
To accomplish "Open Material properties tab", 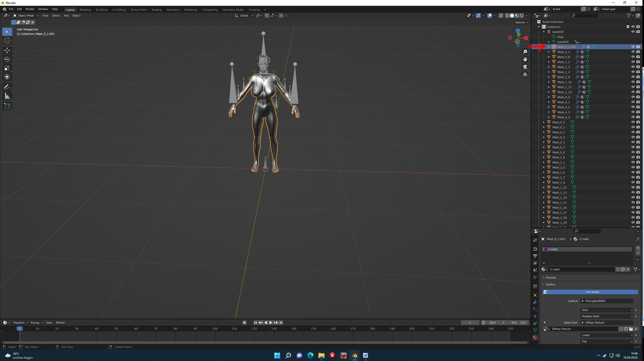I will pyautogui.click(x=535, y=337).
